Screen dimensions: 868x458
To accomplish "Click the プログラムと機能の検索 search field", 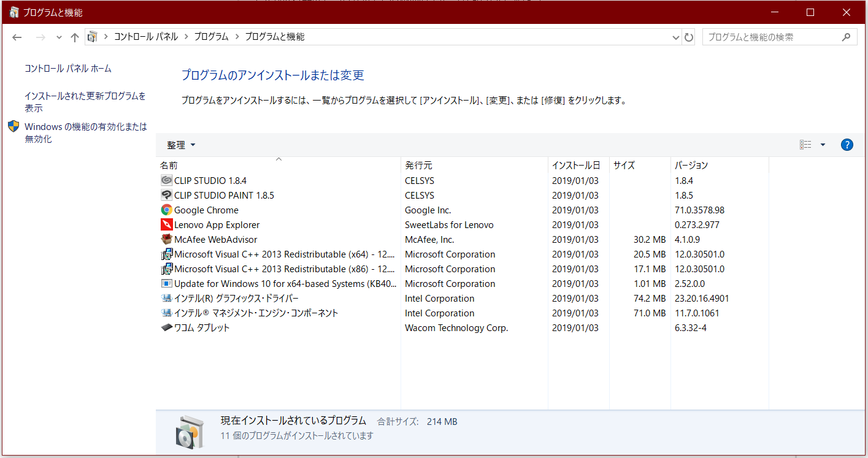I will tap(773, 37).
